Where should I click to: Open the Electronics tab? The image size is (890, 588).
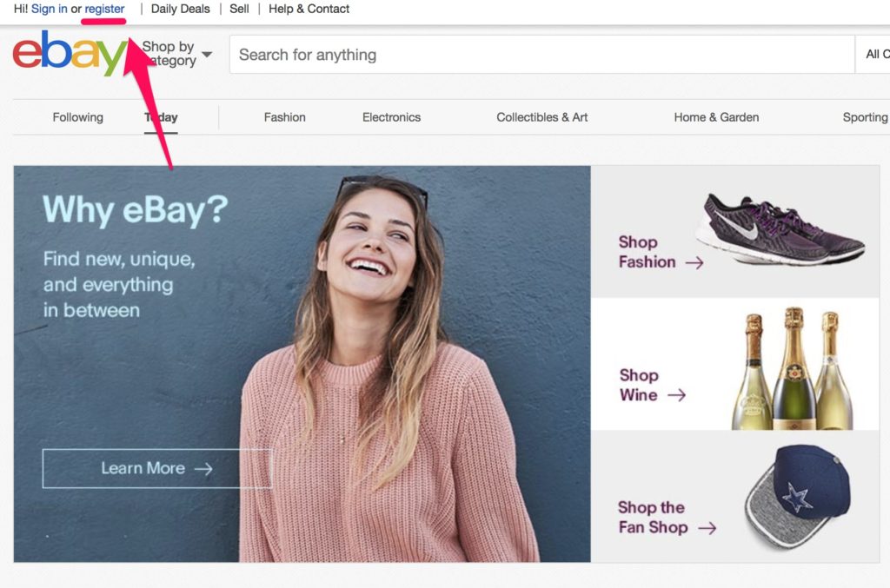click(392, 117)
